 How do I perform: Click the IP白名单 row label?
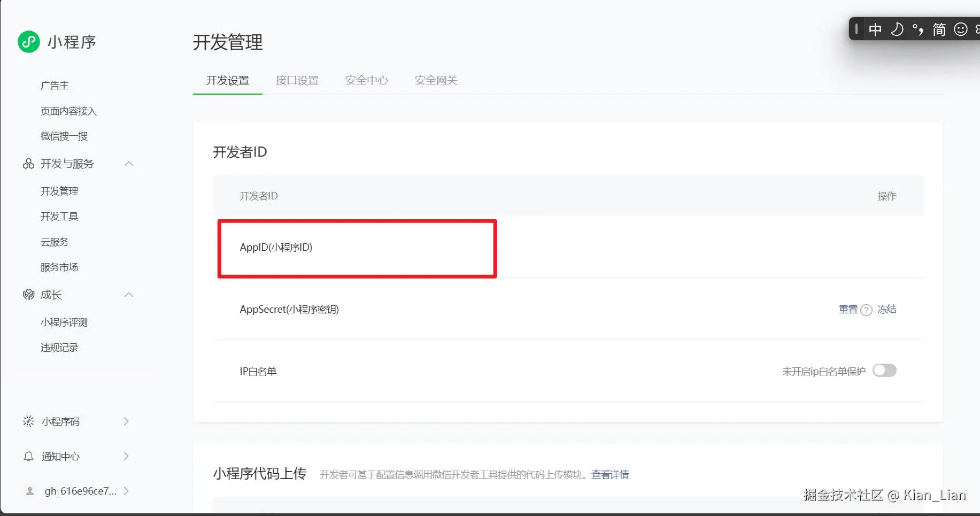coord(258,372)
